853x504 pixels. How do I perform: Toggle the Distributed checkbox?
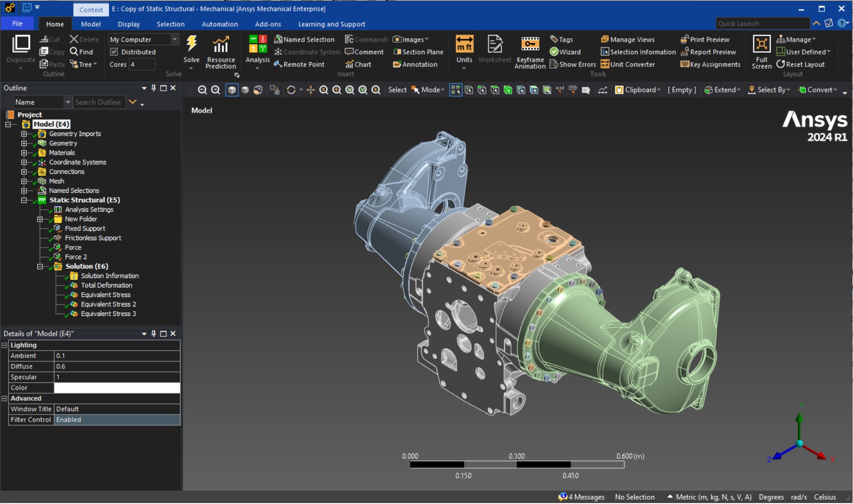(x=114, y=52)
